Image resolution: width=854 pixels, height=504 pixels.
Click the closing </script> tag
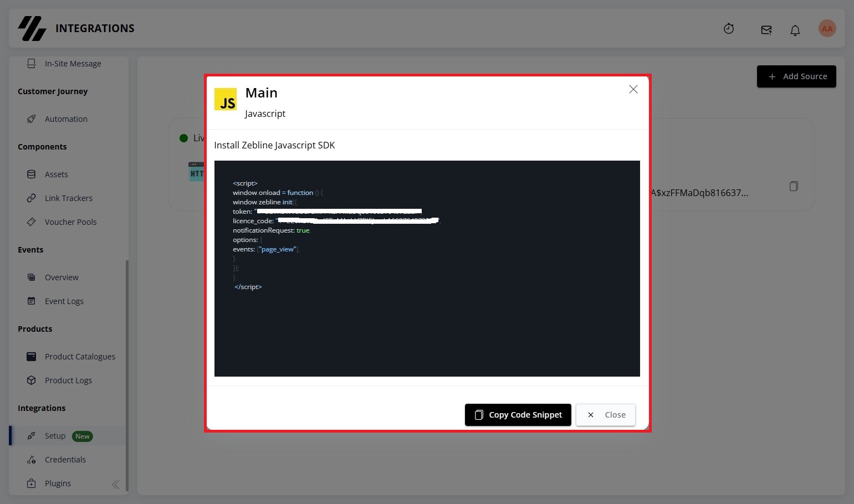point(248,287)
